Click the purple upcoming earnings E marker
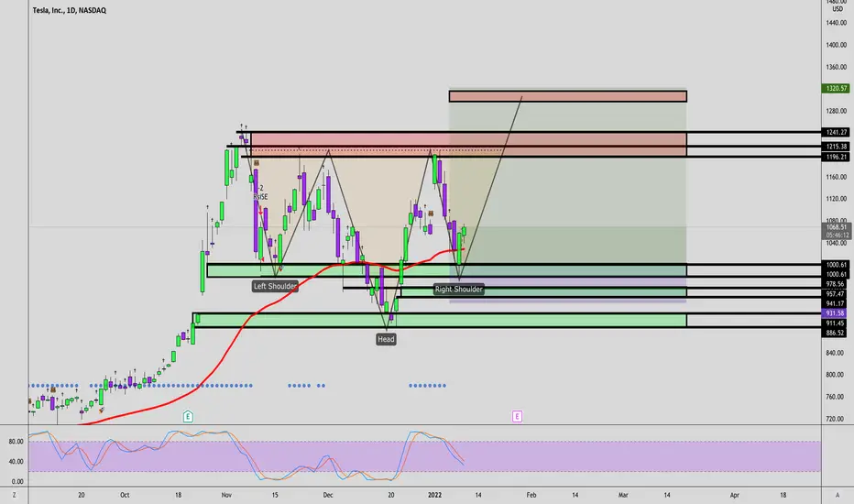The width and height of the screenshot is (854, 504). (x=517, y=416)
